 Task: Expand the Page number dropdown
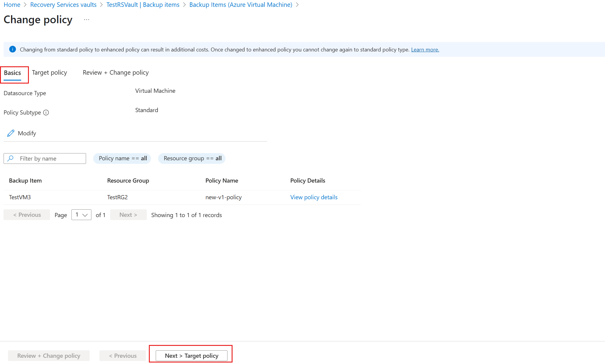click(81, 215)
